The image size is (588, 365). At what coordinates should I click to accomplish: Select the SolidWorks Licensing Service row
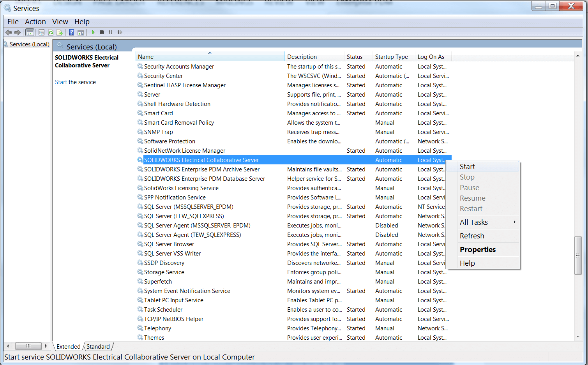coord(293,188)
